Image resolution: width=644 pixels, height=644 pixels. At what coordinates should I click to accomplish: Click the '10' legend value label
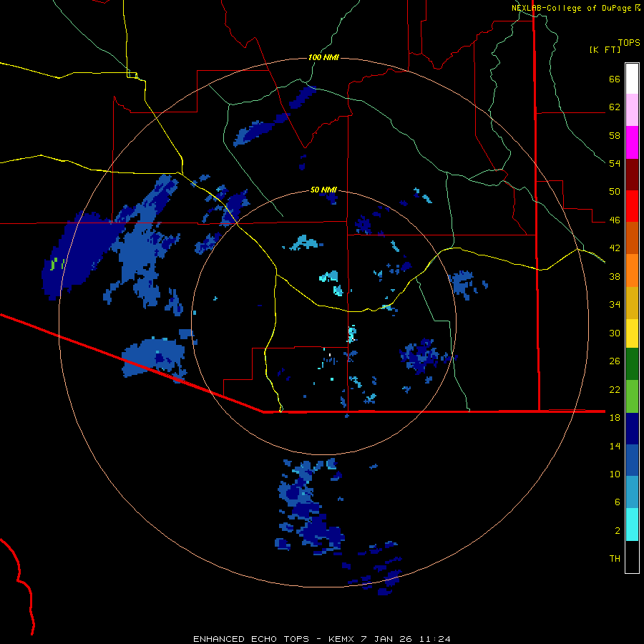click(x=615, y=474)
